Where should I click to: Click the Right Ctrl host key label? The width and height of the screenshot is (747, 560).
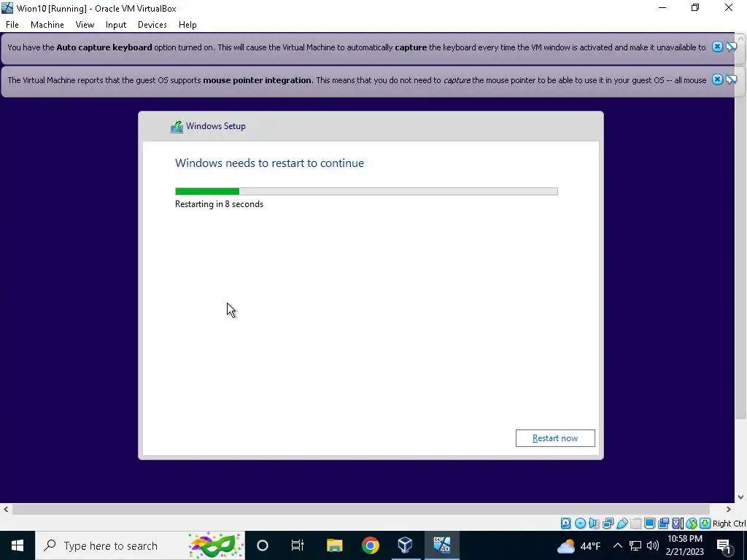tap(729, 524)
